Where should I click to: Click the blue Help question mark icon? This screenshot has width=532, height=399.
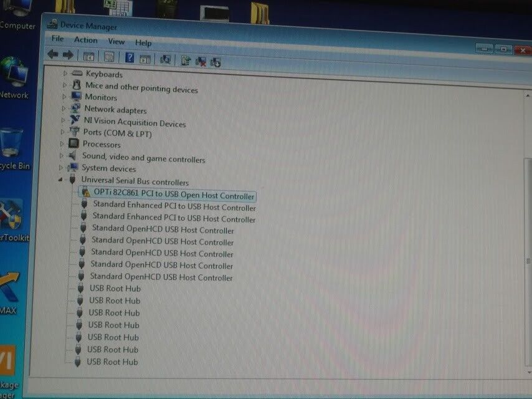coord(130,57)
